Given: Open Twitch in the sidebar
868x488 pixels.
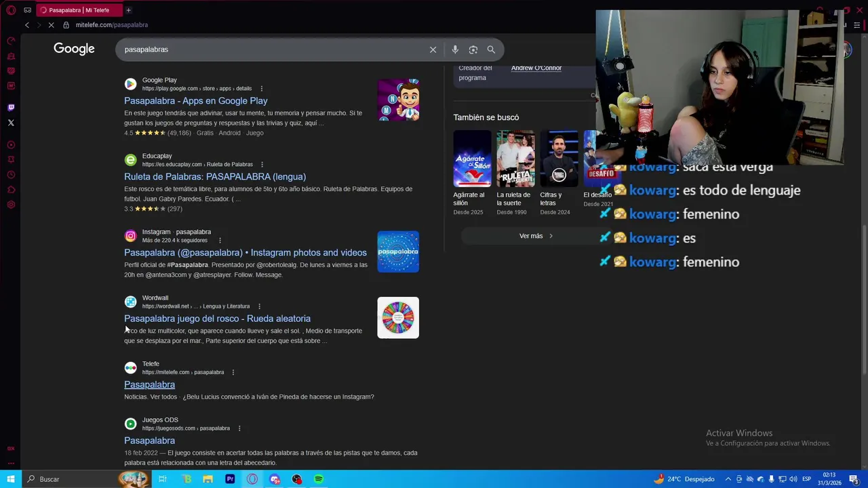Looking at the screenshot, I should [x=11, y=108].
